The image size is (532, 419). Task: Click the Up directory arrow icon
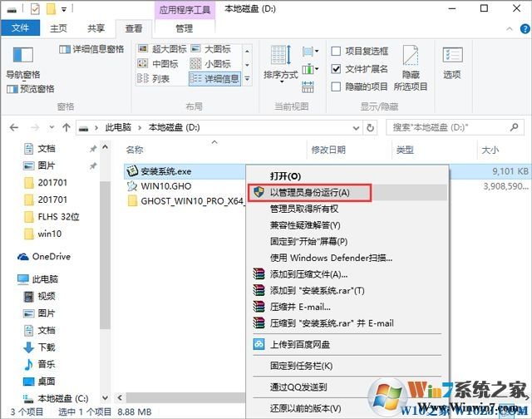[x=66, y=127]
